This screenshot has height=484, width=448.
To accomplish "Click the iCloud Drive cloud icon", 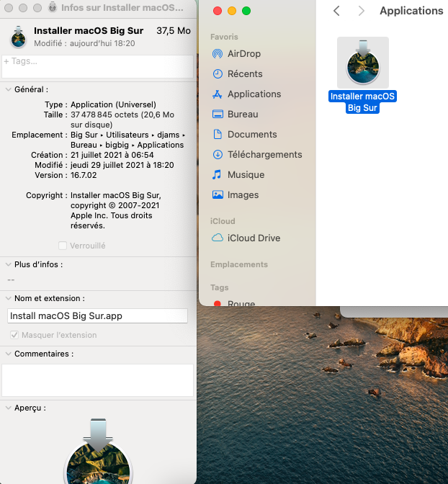I will click(218, 238).
